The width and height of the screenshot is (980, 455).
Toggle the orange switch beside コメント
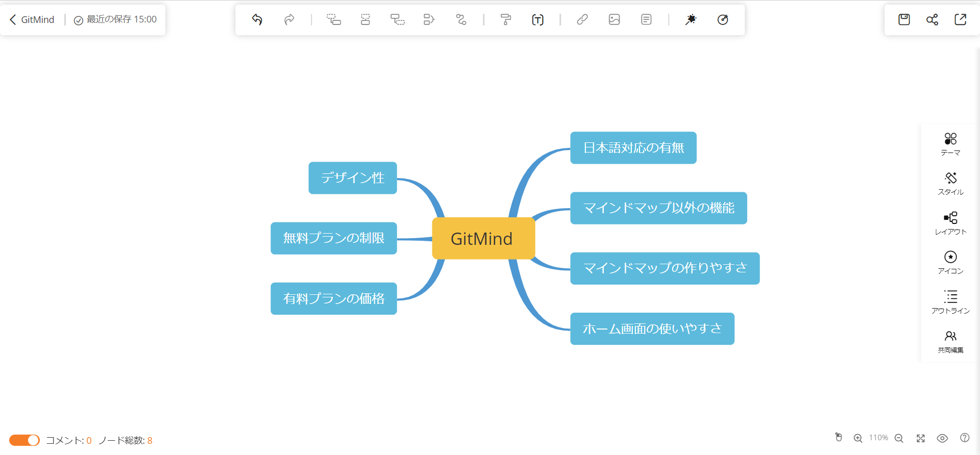point(24,440)
